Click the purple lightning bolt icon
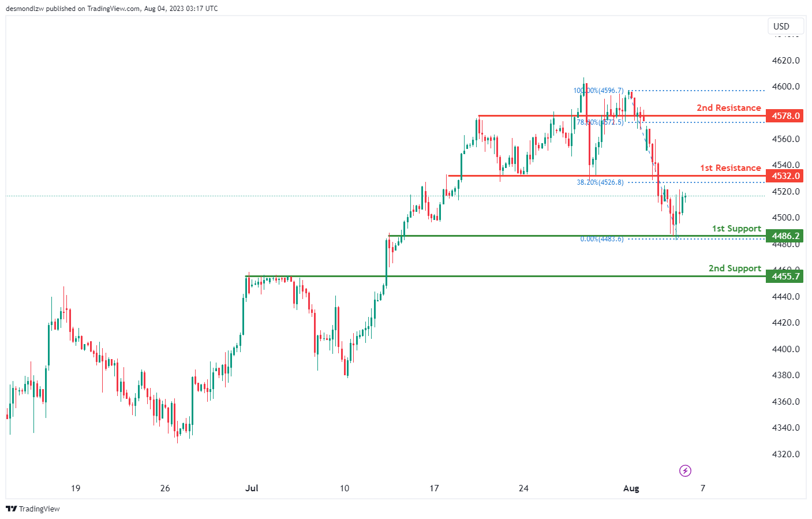 (685, 471)
